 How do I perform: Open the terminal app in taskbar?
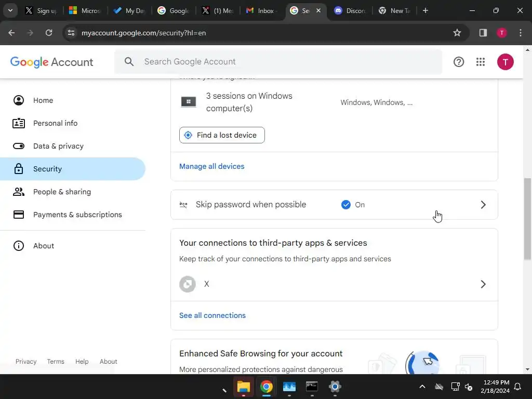click(312, 387)
